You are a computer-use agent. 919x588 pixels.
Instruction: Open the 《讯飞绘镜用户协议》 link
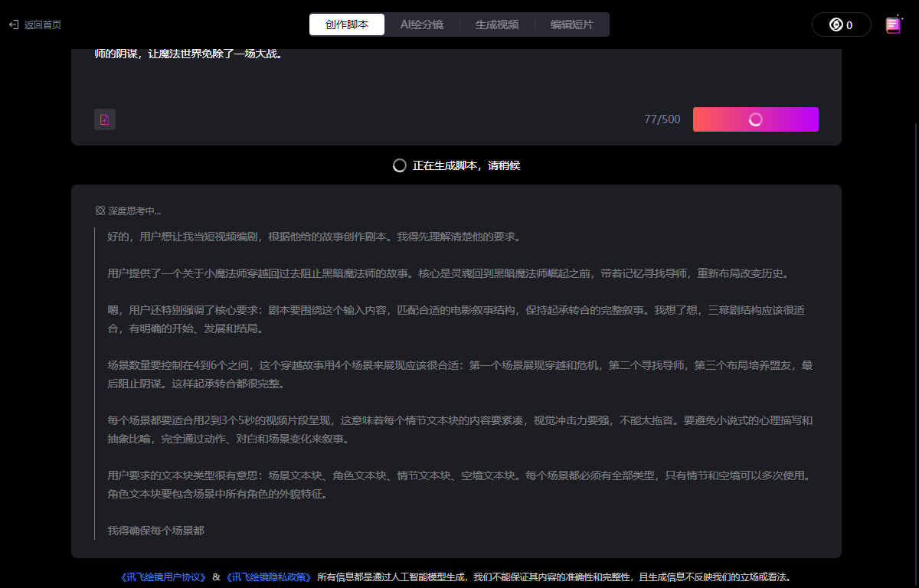(164, 577)
